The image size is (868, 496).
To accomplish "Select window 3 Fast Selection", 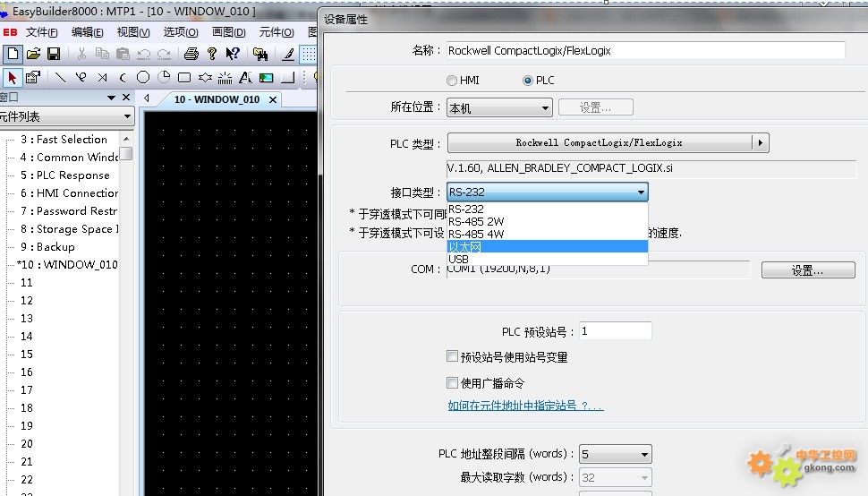I will [64, 140].
